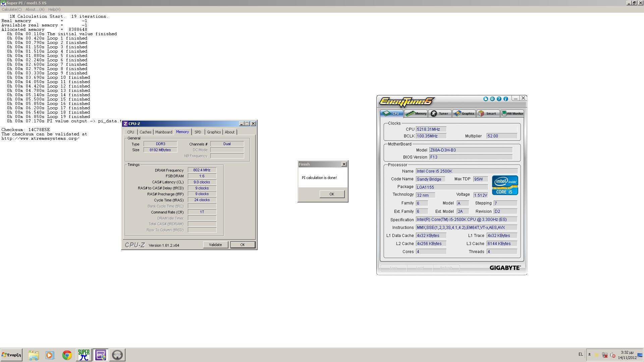
Task: Click the Super PI title bar icon
Action: (3, 3)
